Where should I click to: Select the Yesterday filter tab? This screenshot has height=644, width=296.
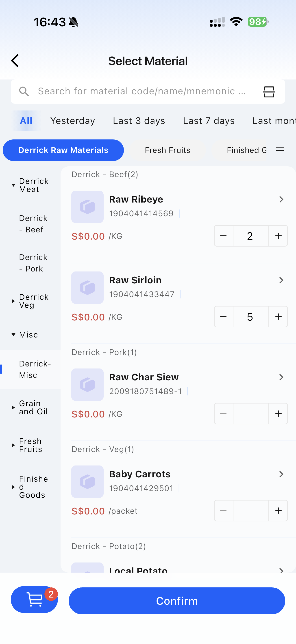[73, 121]
